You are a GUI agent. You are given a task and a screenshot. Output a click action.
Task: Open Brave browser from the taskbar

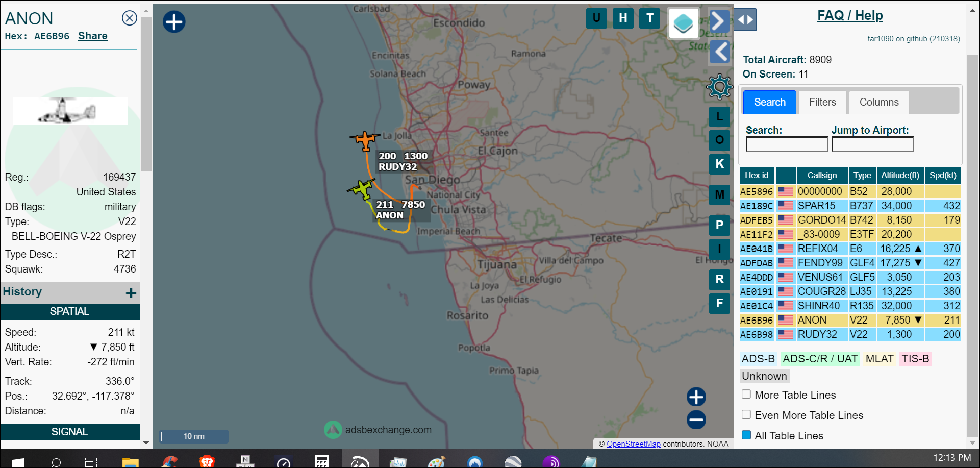point(207,462)
